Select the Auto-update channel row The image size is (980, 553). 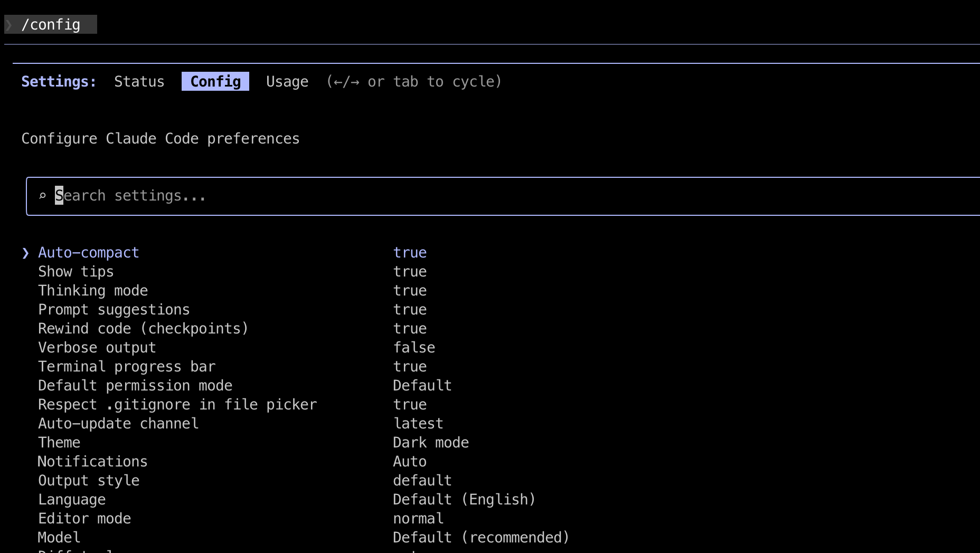tap(118, 424)
